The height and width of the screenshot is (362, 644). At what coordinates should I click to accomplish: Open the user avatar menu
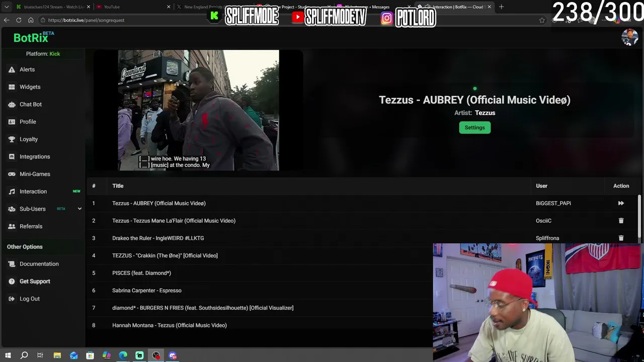click(629, 37)
